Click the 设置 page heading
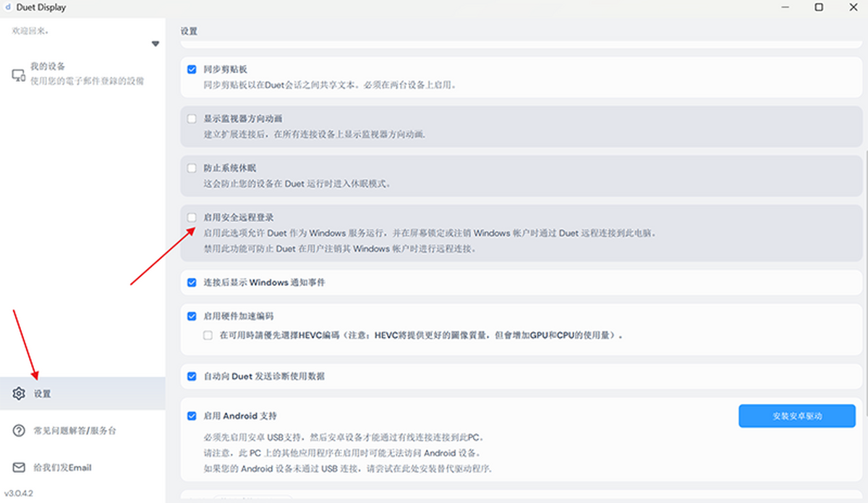The image size is (868, 503). [189, 32]
